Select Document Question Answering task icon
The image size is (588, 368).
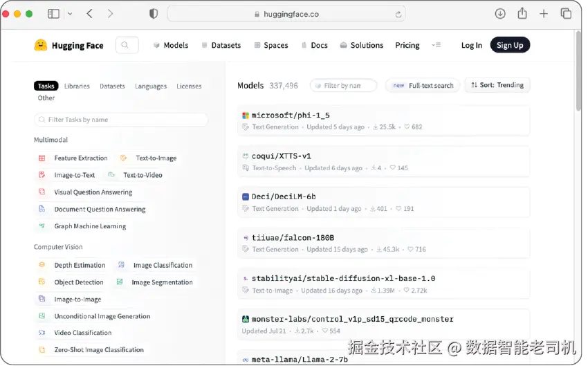tap(42, 209)
